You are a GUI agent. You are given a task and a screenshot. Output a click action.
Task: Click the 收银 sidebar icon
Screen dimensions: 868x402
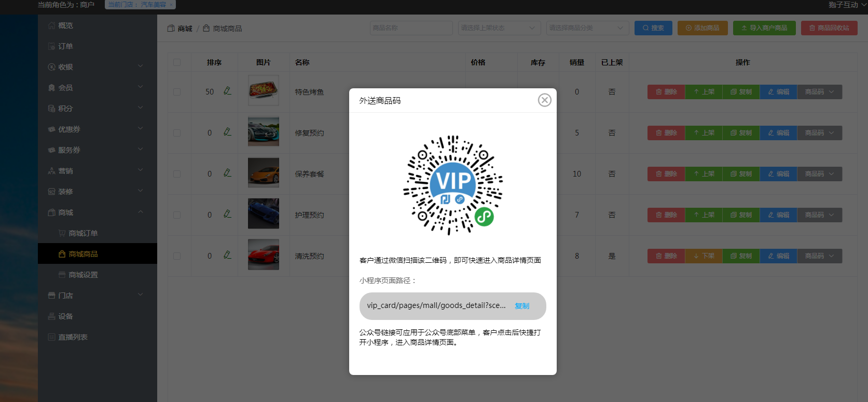(x=51, y=67)
